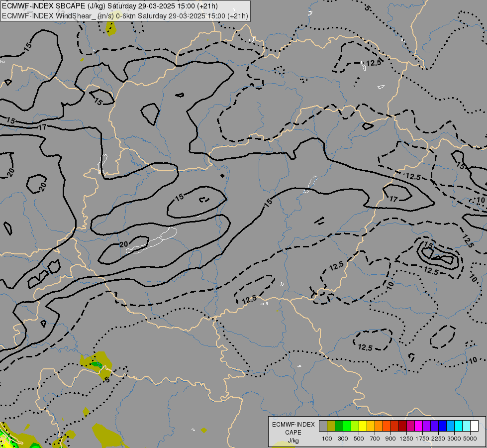Click the magenta swatch left of the 1750 tick

(419, 426)
